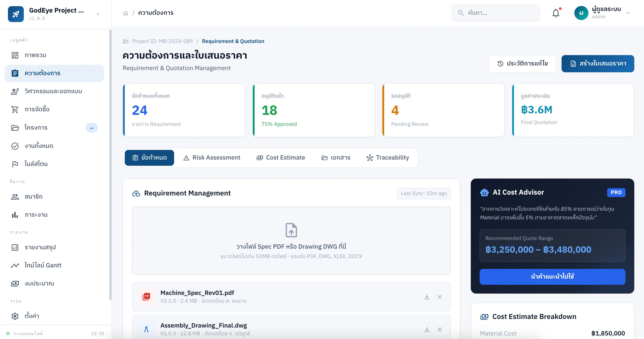Download Assembly_Drawing_Final.dwg
644x339 pixels.
427,330
